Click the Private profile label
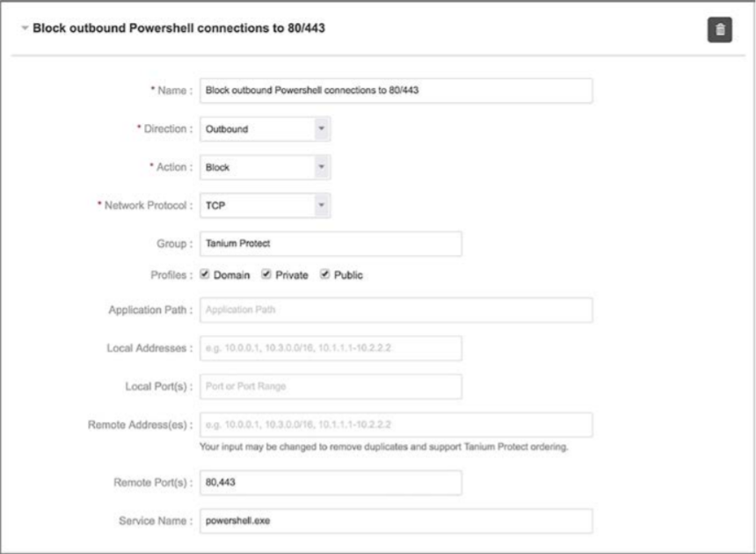 [291, 275]
